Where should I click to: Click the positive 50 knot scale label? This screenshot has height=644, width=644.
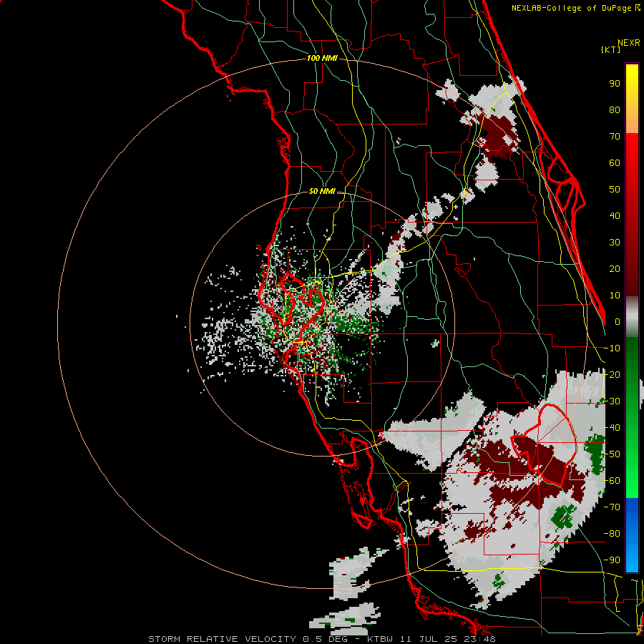click(x=615, y=190)
